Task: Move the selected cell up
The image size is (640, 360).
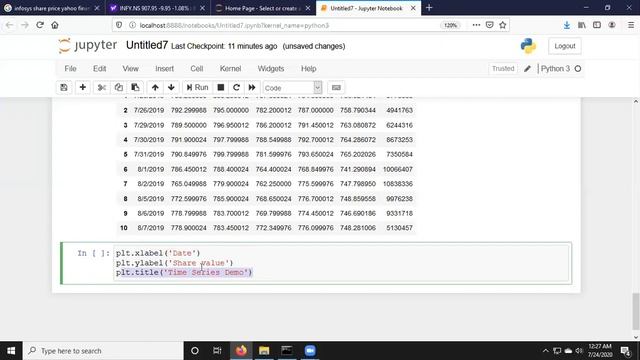Action: 155,87
